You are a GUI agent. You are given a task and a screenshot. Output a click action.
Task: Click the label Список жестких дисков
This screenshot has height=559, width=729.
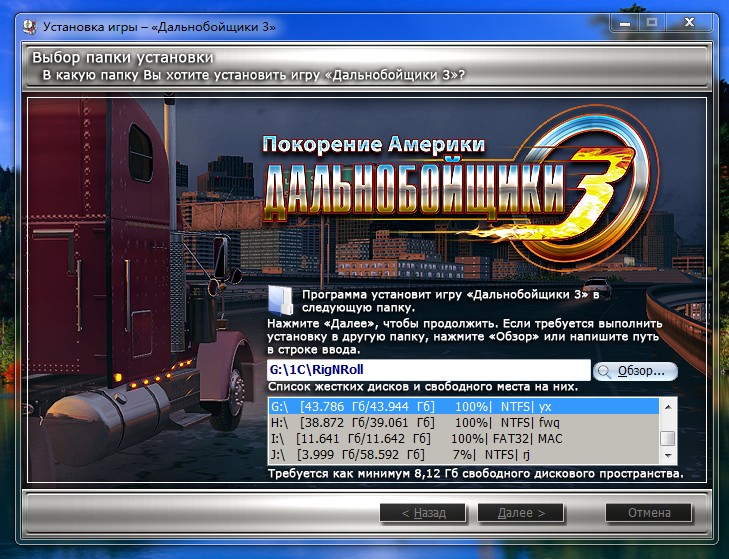click(423, 387)
